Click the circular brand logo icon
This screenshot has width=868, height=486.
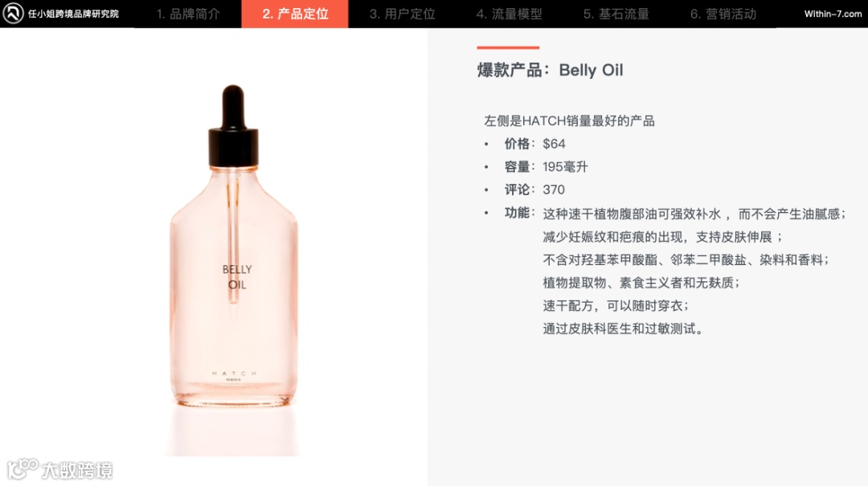[x=13, y=14]
